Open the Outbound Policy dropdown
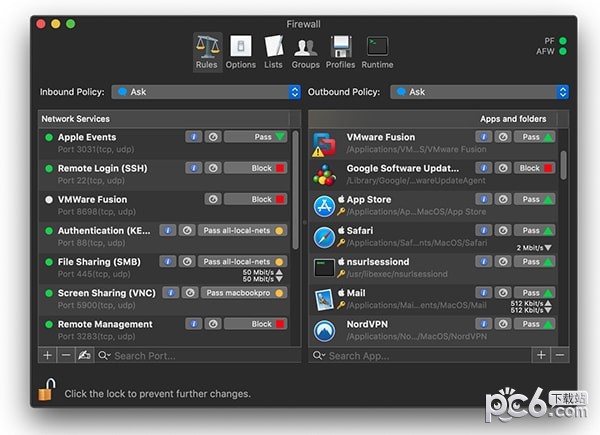This screenshot has height=435, width=600. [479, 92]
